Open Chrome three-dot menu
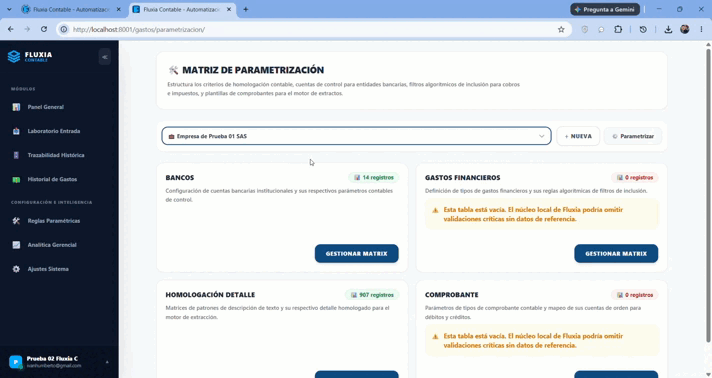 click(702, 29)
